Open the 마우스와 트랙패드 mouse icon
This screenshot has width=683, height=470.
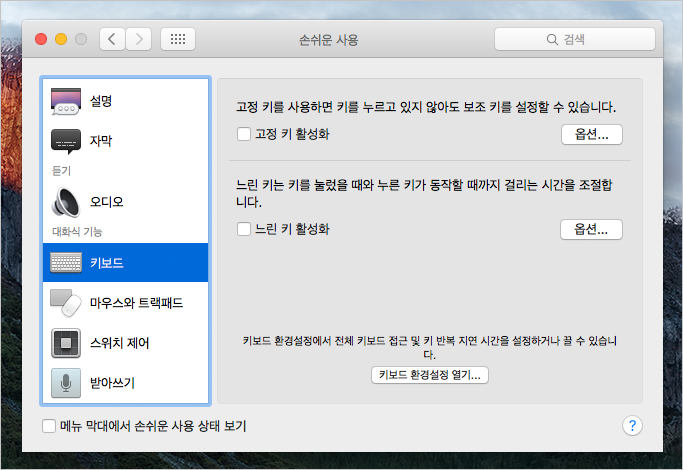(66, 303)
